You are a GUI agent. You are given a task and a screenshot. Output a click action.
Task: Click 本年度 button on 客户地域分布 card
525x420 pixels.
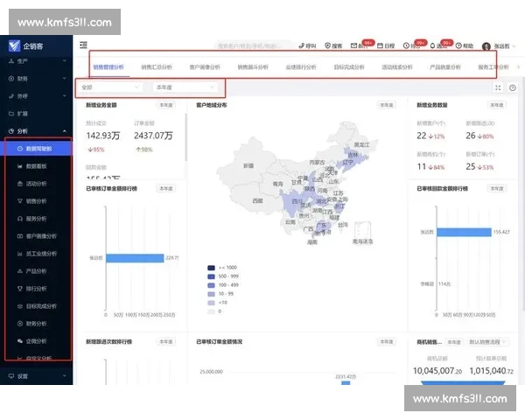click(386, 105)
